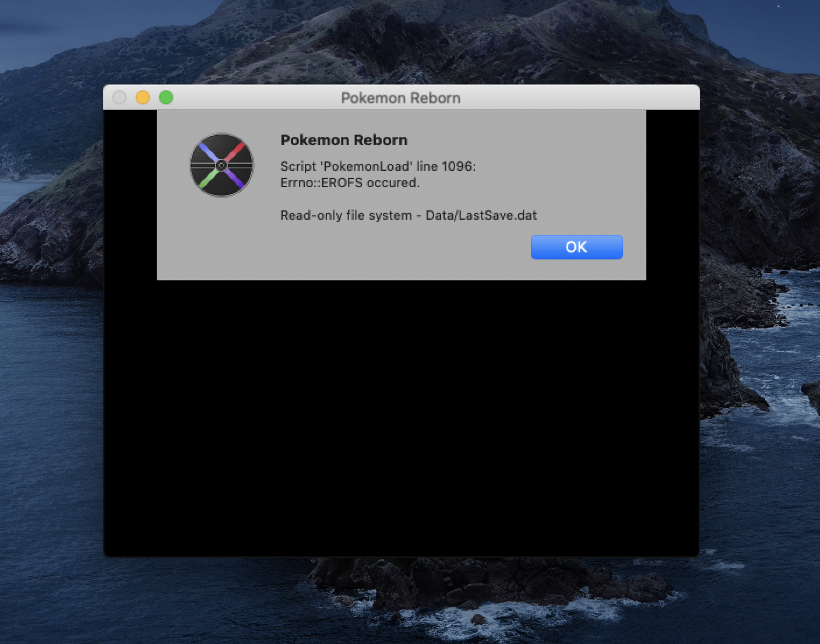Click the "Script 'PokemonLoad' line 1096" text
820x644 pixels.
pyautogui.click(x=378, y=166)
